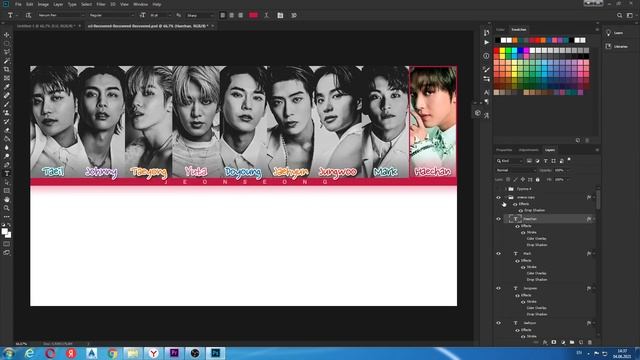The height and width of the screenshot is (360, 640).
Task: Select the History Brush tool
Action: click(x=7, y=122)
